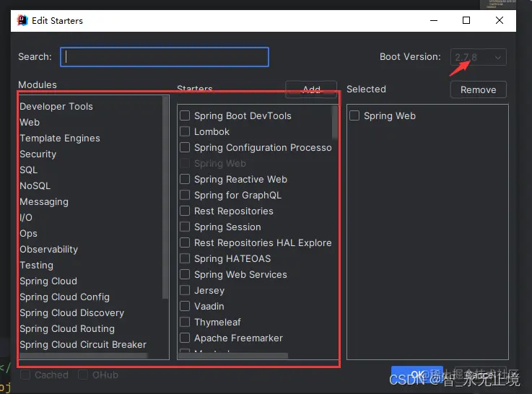Check Spring HATEOAS starter
The image size is (532, 394).
[x=185, y=259]
